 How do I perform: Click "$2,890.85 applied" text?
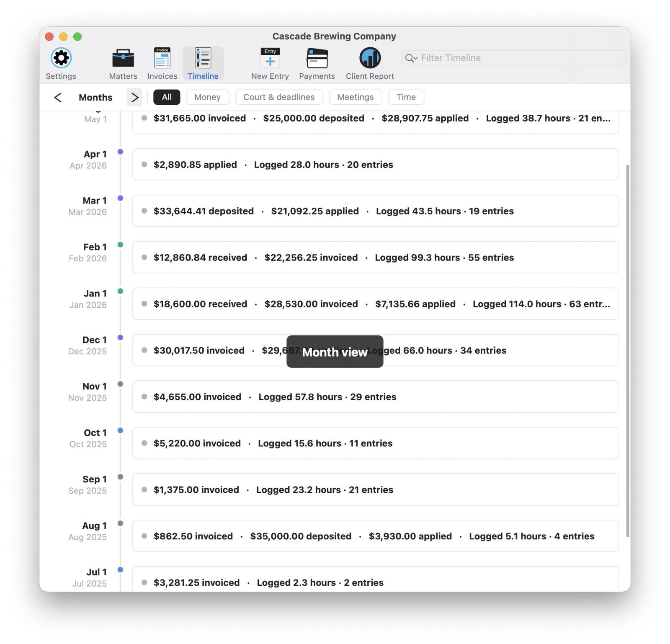[195, 165]
